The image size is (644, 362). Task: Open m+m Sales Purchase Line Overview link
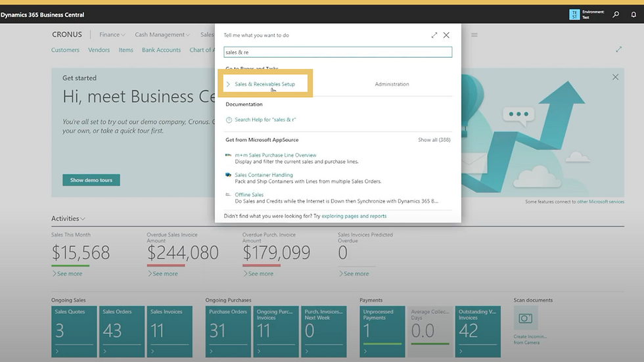pyautogui.click(x=275, y=155)
